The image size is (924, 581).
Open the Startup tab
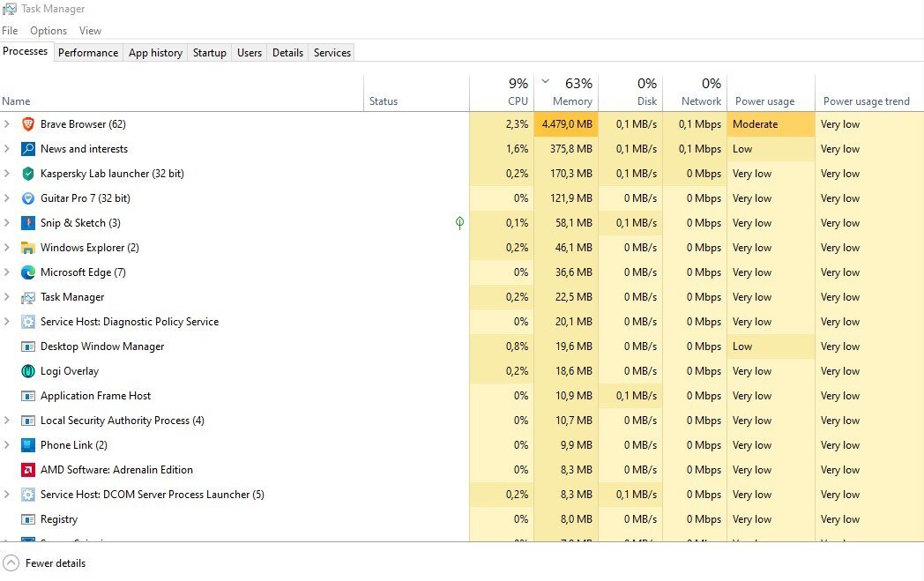pyautogui.click(x=210, y=53)
